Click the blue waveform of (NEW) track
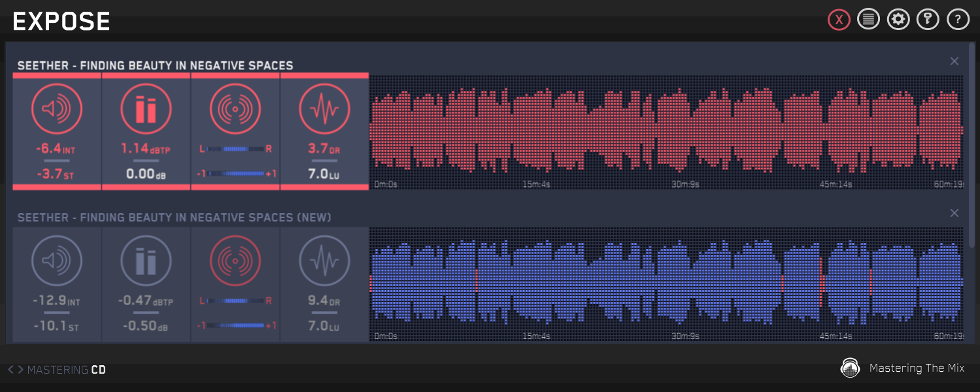The image size is (980, 392). pyautogui.click(x=666, y=283)
